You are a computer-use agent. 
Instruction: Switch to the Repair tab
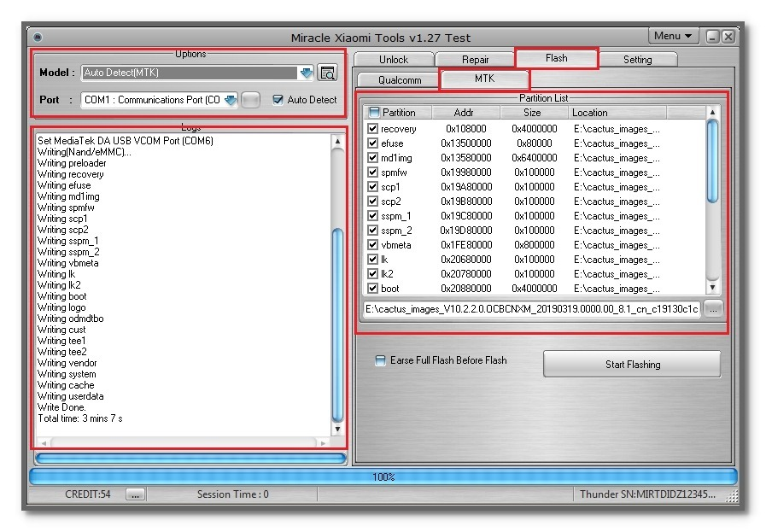(x=475, y=59)
